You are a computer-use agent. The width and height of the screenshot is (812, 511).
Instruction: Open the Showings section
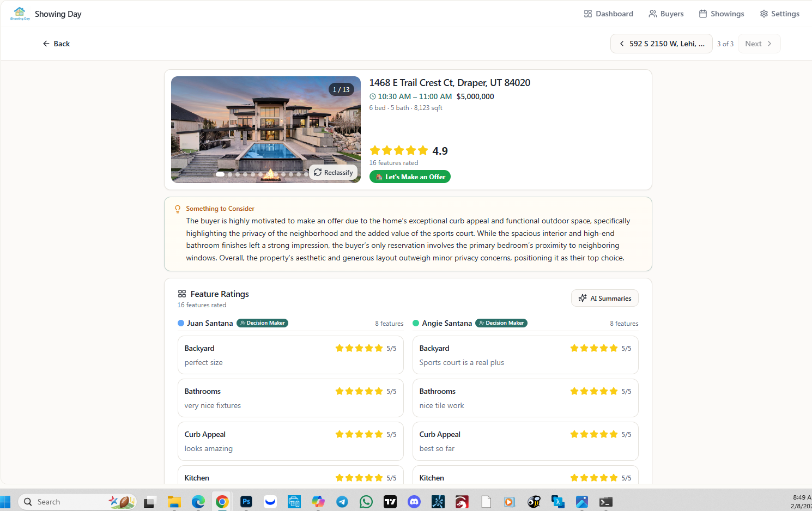tap(721, 14)
